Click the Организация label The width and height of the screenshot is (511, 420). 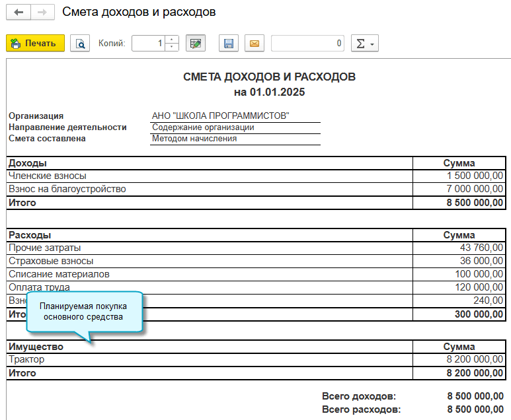(x=36, y=116)
